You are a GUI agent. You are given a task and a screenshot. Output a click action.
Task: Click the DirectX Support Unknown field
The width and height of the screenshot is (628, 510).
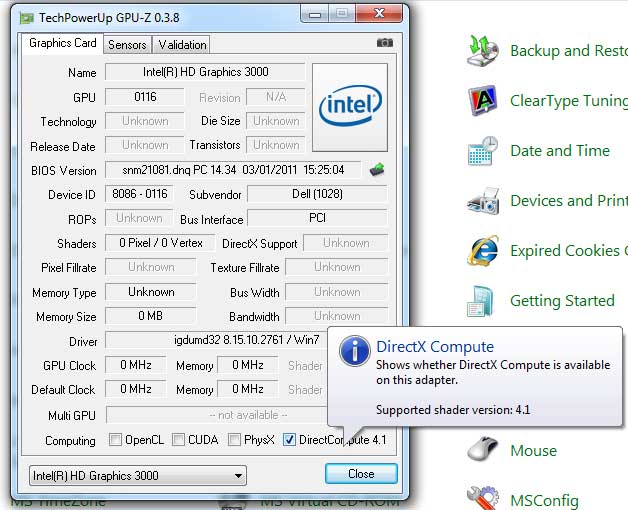pyautogui.click(x=346, y=243)
